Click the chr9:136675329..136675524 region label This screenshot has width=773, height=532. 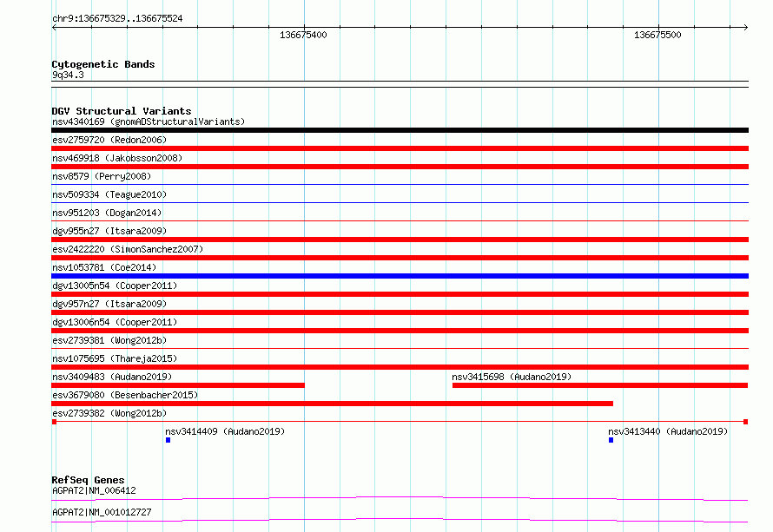117,18
